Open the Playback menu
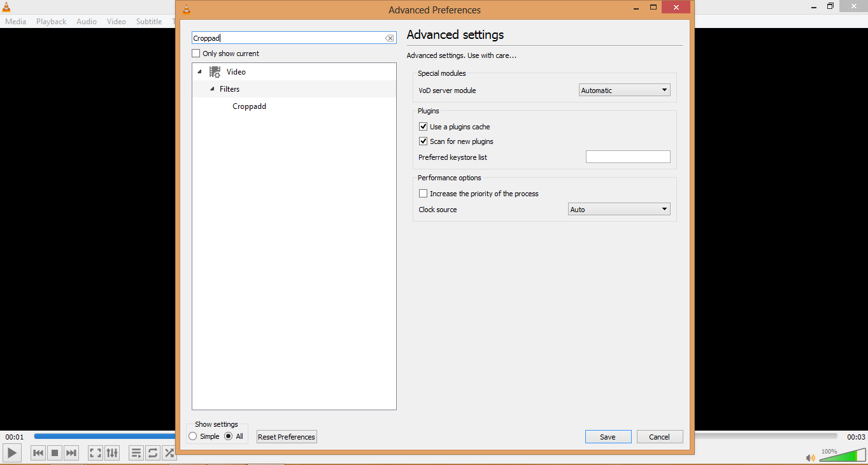 tap(51, 22)
